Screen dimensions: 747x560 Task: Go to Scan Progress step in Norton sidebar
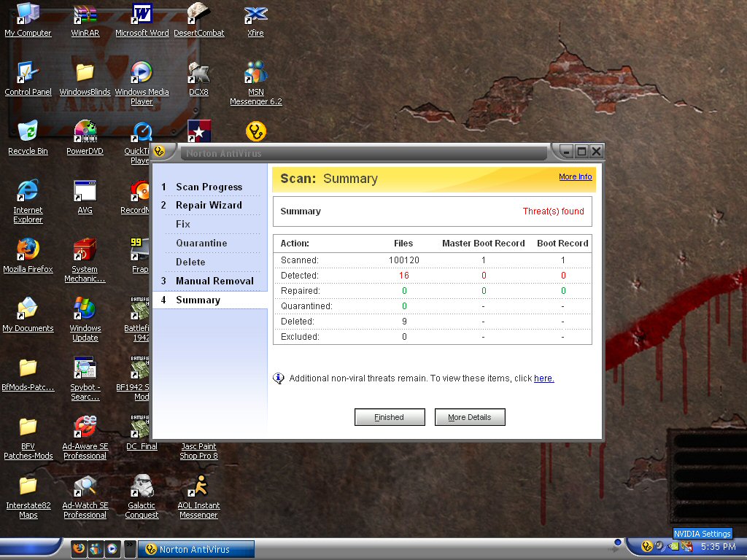pyautogui.click(x=209, y=187)
